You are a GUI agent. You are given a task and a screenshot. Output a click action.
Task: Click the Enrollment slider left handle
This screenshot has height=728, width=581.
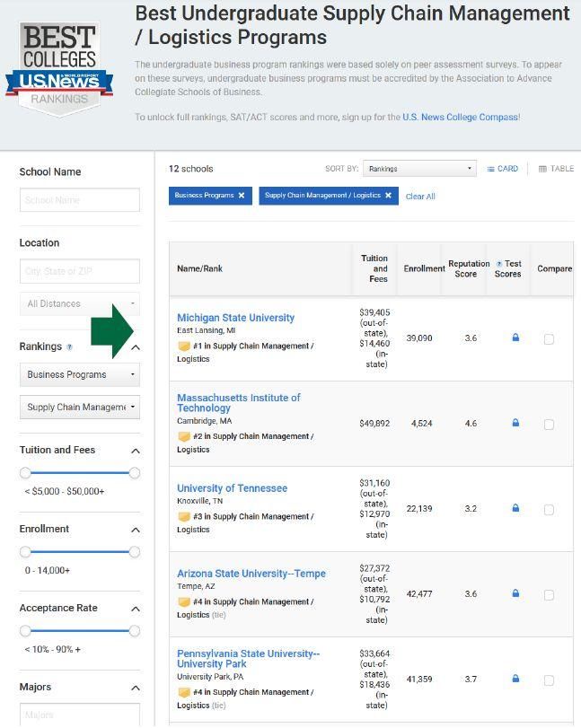point(25,552)
